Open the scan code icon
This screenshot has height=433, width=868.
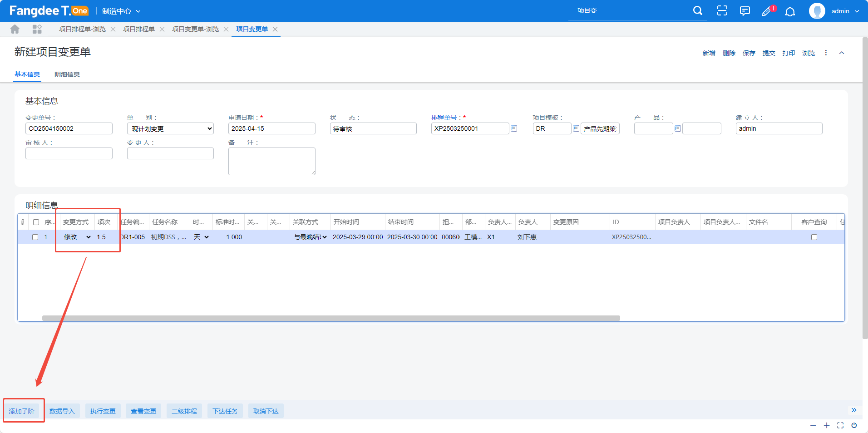click(722, 11)
